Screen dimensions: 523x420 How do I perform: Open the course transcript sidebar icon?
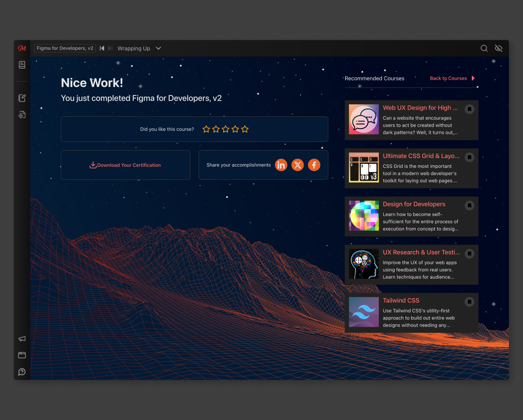pos(22,65)
